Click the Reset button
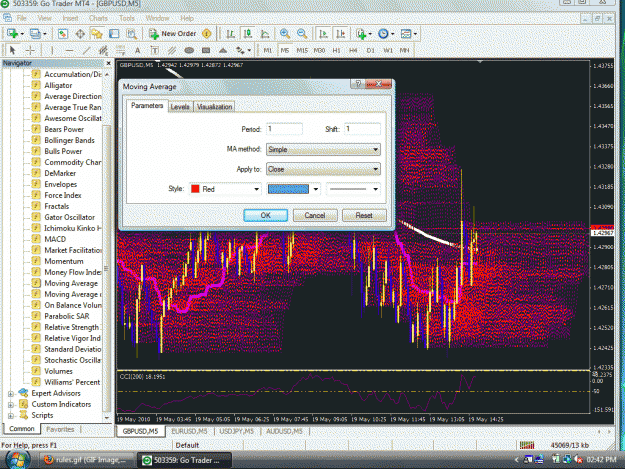This screenshot has width=625, height=469. 364,215
